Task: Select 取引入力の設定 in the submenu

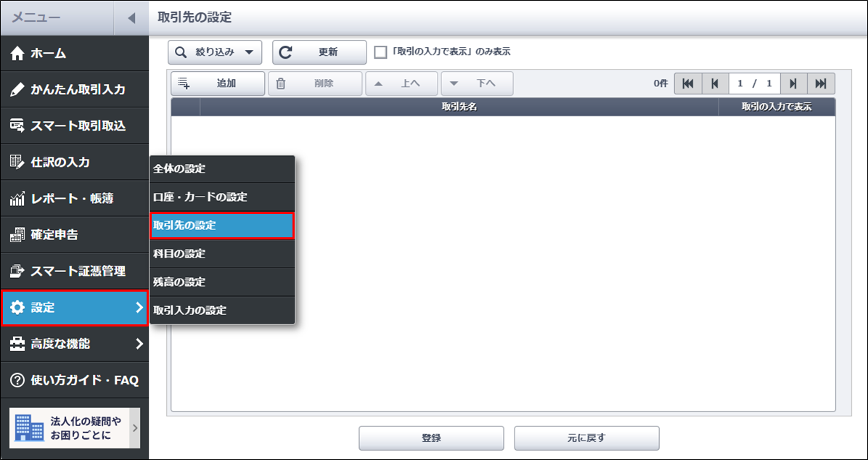Action: tap(222, 310)
